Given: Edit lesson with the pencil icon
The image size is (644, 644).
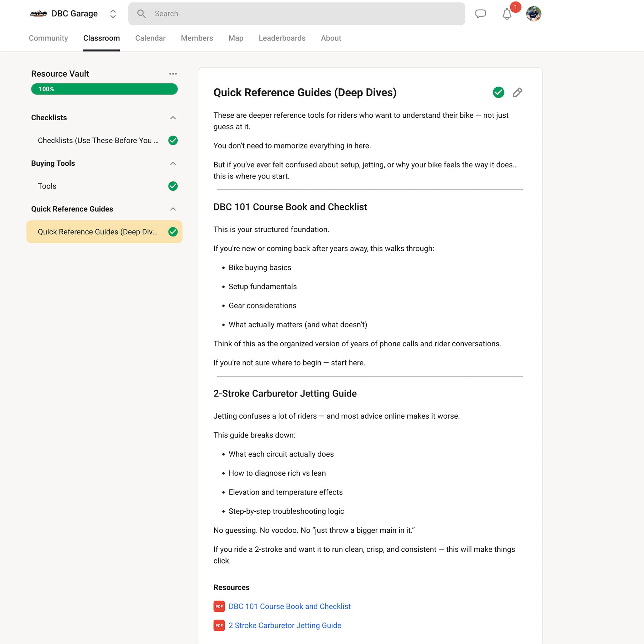Looking at the screenshot, I should coord(517,93).
